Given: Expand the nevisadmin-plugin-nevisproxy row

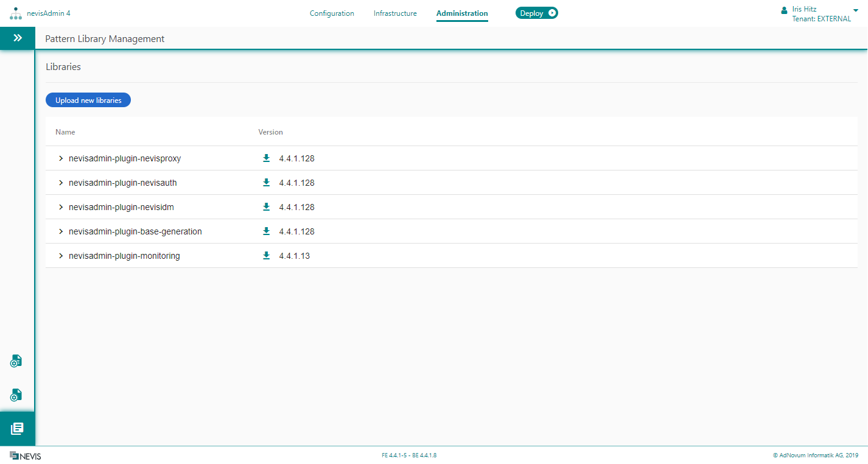Looking at the screenshot, I should tap(61, 158).
